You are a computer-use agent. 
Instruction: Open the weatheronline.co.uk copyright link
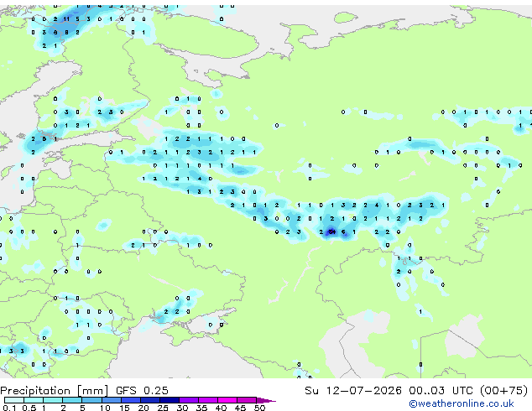coord(462,403)
